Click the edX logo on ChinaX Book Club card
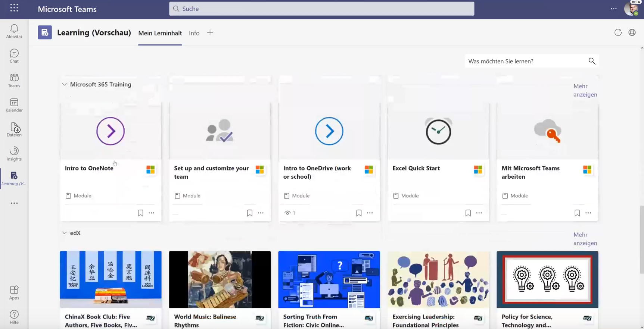Image resolution: width=644 pixels, height=329 pixels. (x=150, y=318)
